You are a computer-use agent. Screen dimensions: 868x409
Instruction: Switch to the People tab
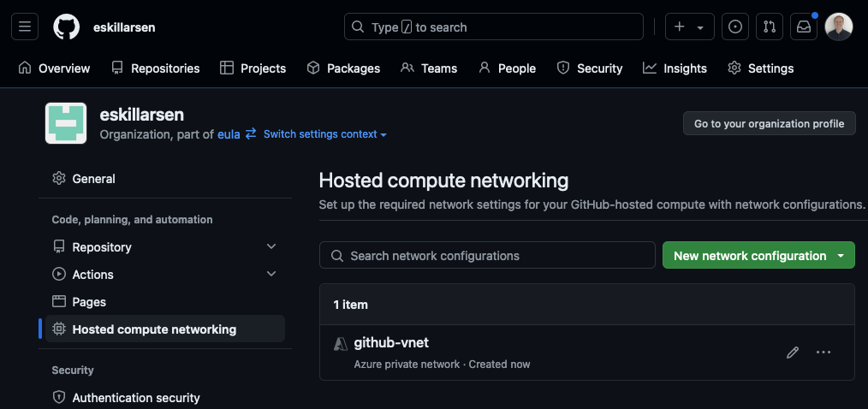(x=507, y=68)
